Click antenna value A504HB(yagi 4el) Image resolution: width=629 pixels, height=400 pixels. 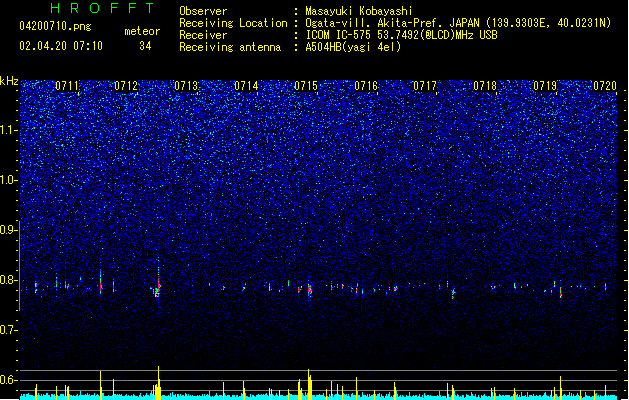(x=353, y=47)
